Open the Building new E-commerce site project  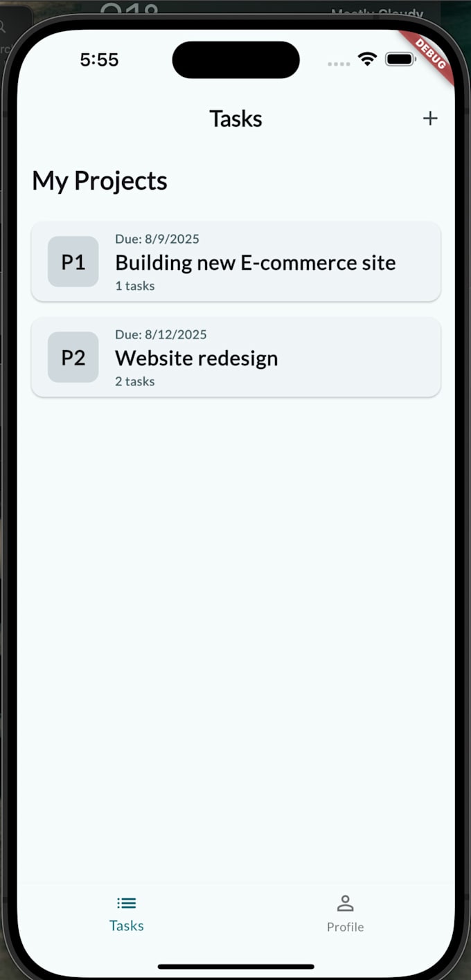click(256, 262)
